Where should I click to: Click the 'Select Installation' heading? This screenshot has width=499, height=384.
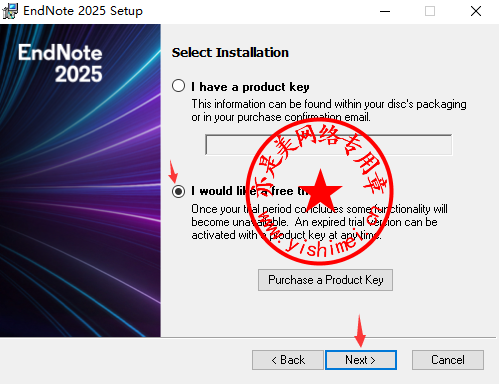tap(230, 53)
